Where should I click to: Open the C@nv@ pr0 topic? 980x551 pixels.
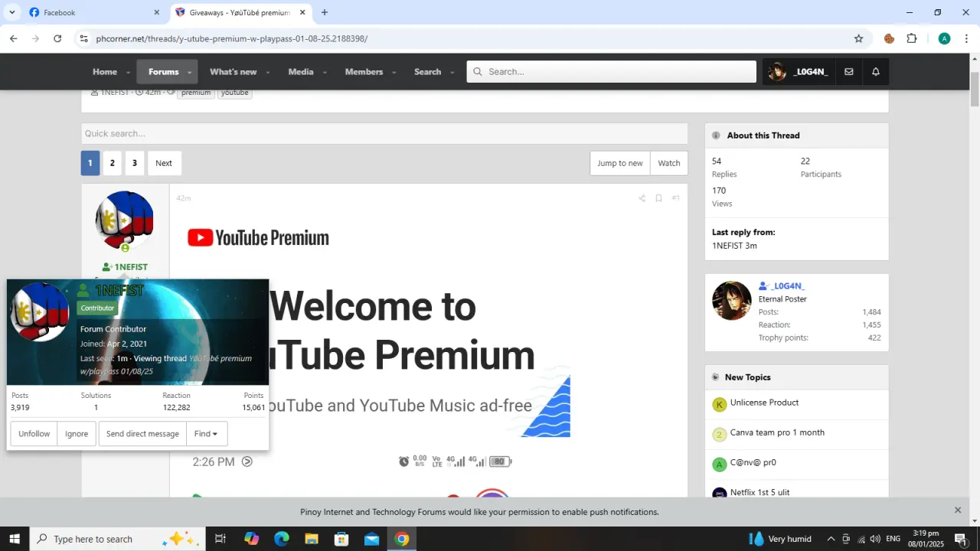[753, 462]
